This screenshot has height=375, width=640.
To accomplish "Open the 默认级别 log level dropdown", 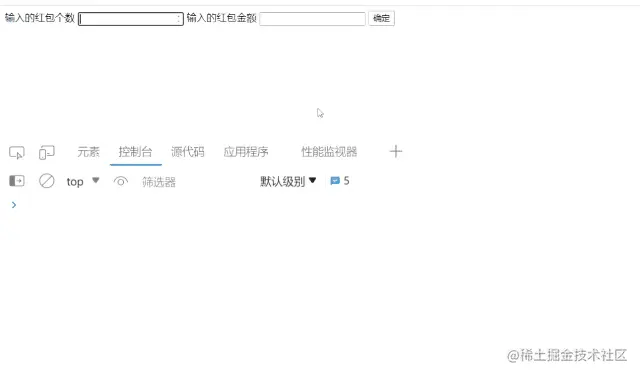I will click(x=288, y=181).
